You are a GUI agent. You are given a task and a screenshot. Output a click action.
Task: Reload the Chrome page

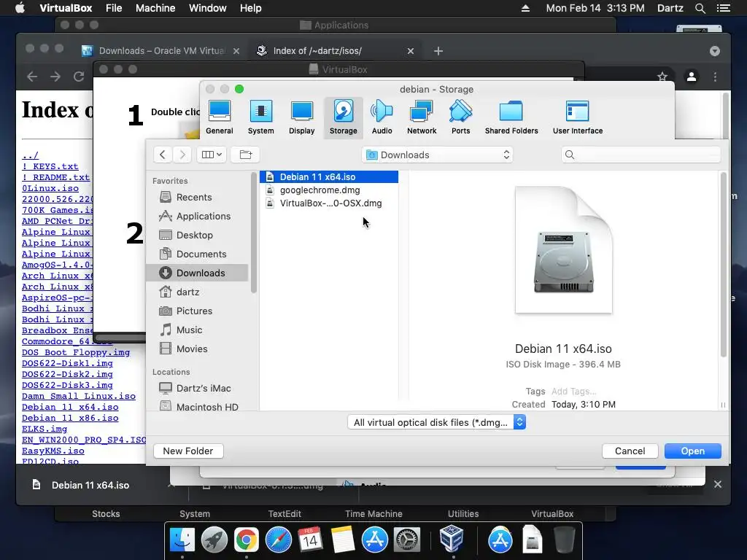79,77
